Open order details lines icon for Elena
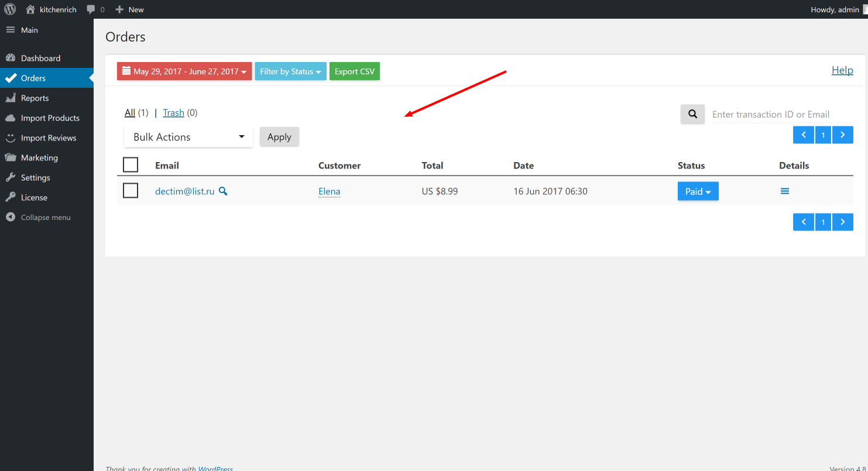 tap(785, 191)
